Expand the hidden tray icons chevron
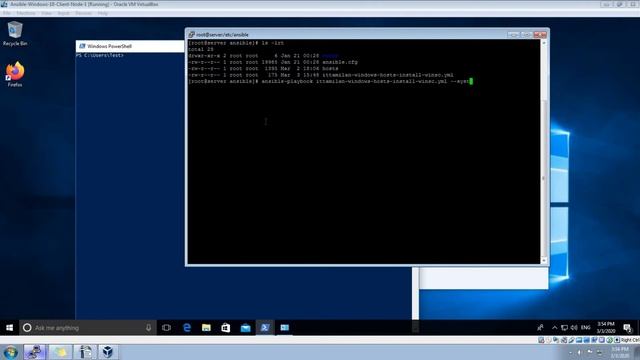This screenshot has height=360, width=640. [x=554, y=328]
